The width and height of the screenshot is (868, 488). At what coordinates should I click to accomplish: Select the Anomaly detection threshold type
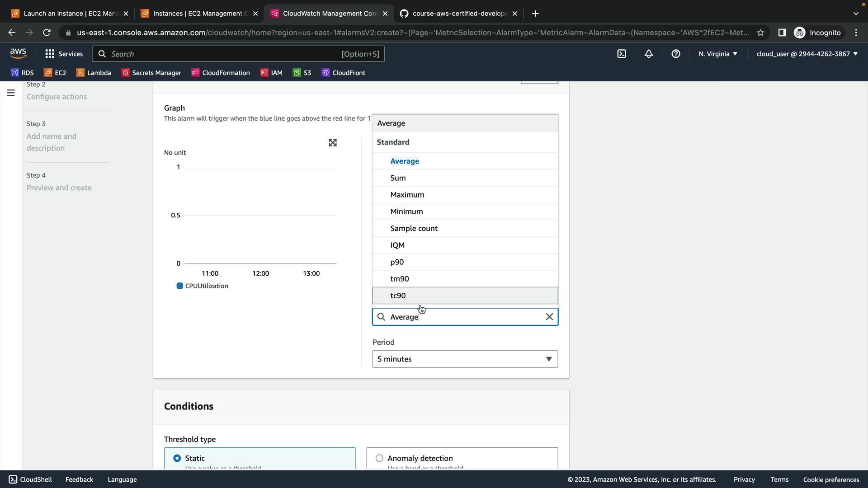tap(379, 458)
